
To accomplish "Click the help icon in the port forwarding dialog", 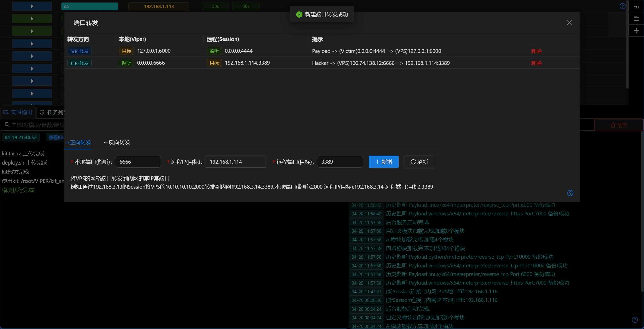I will [x=570, y=193].
